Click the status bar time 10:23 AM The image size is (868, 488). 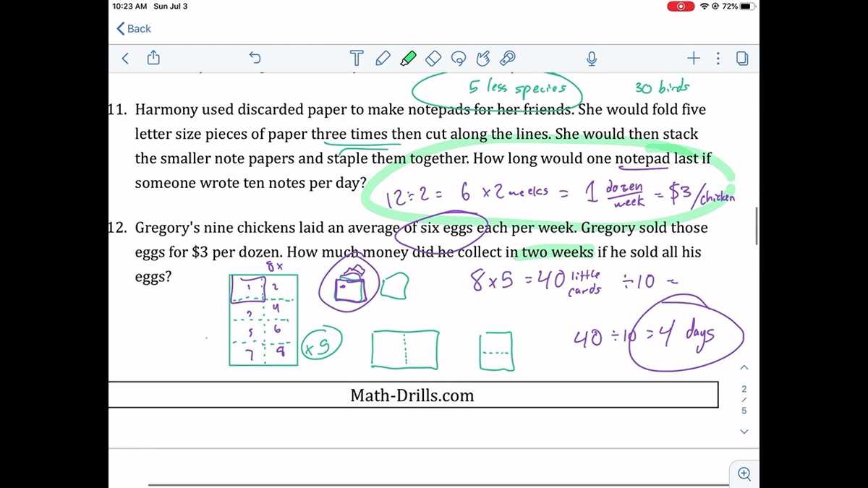(x=131, y=7)
